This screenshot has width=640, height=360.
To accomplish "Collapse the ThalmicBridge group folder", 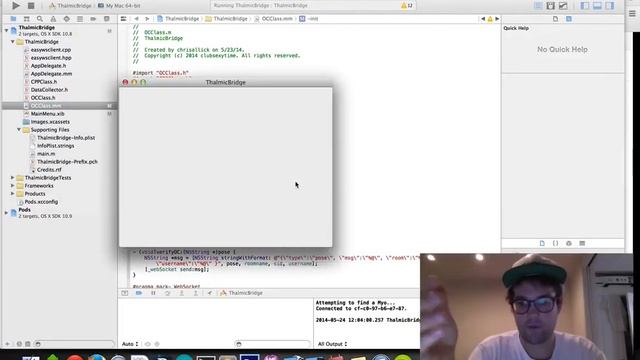I will (x=13, y=42).
